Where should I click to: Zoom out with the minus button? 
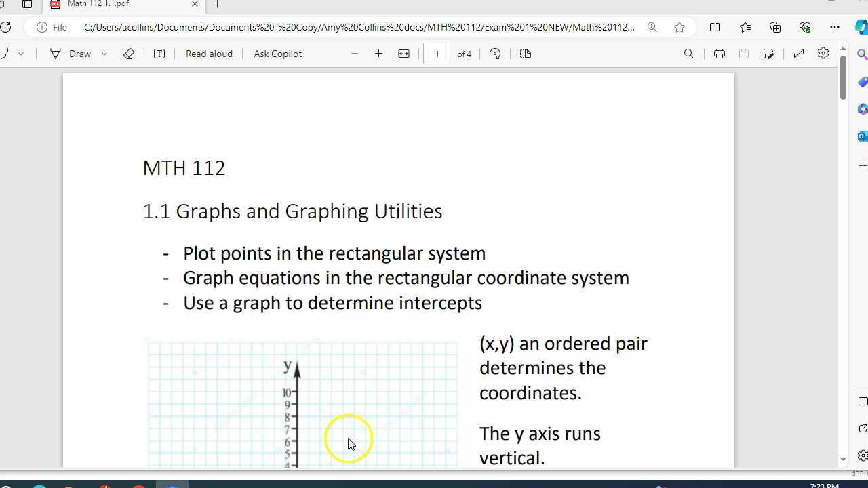(355, 54)
